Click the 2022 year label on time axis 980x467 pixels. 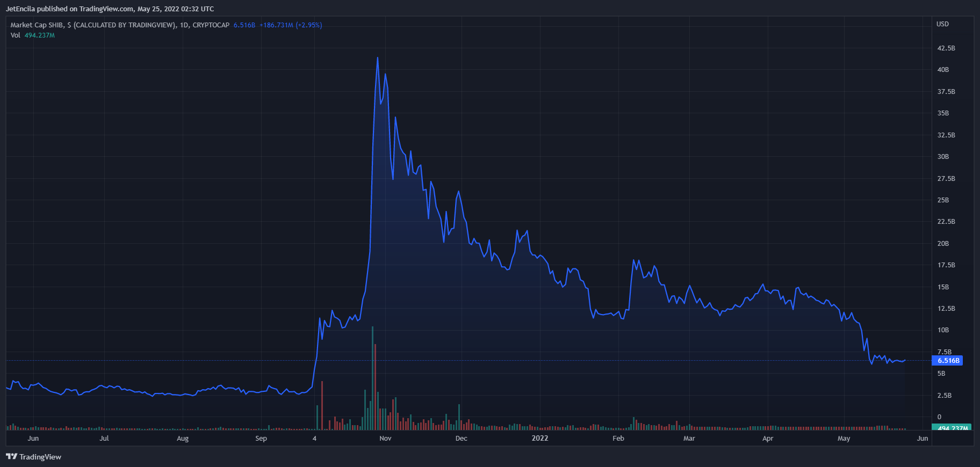[x=540, y=439]
